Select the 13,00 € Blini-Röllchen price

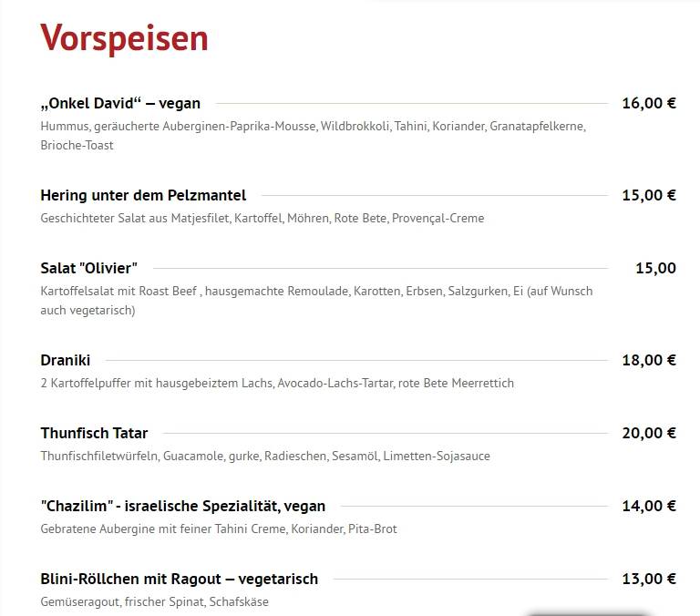(649, 579)
